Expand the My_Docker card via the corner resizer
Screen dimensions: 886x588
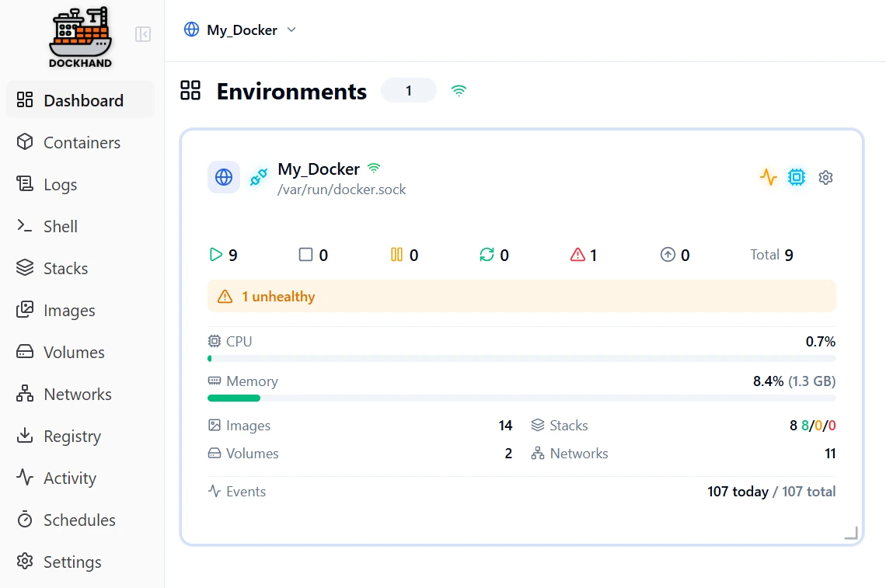pos(849,534)
